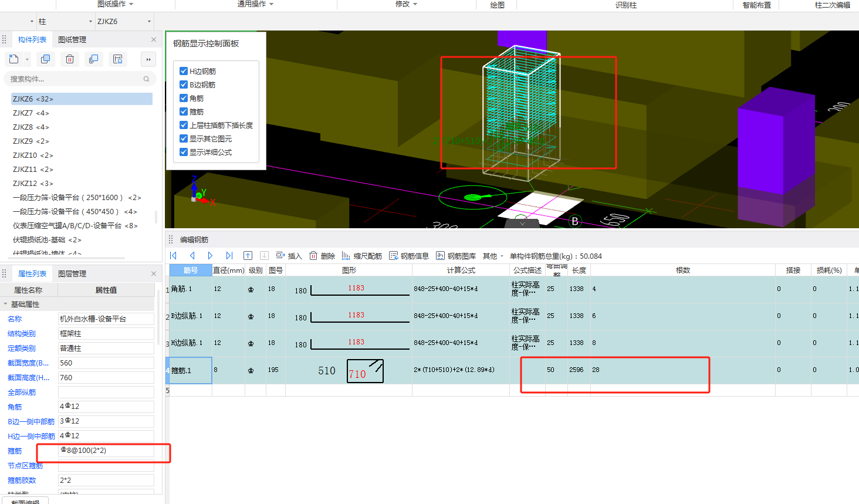Screen dimensions: 859x504
Task: Move rebar row up
Action: click(248, 256)
